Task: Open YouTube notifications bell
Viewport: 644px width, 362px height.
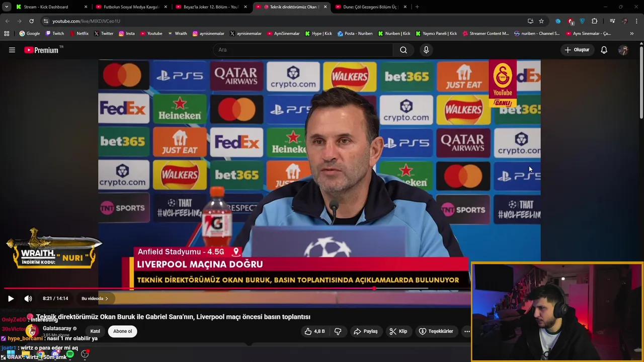Action: 604,50
